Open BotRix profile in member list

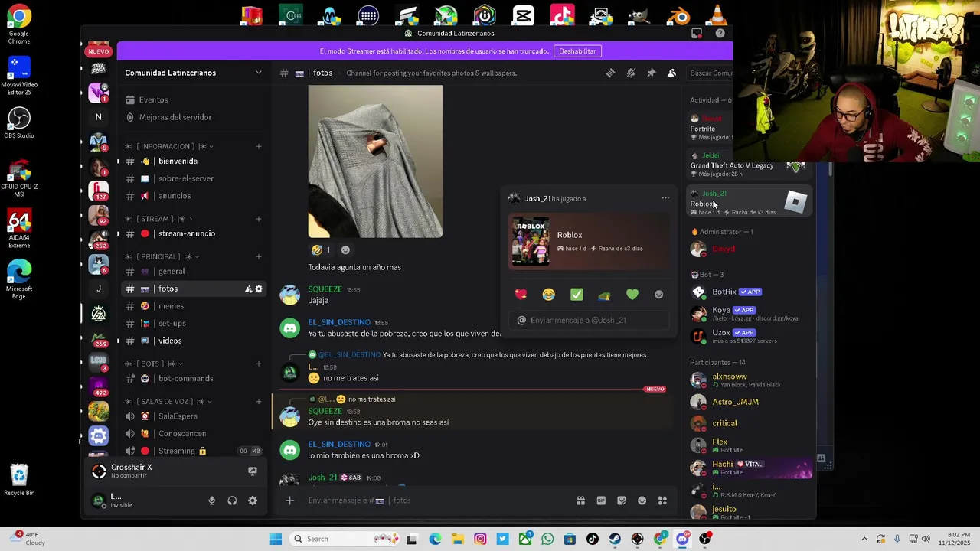(x=749, y=292)
